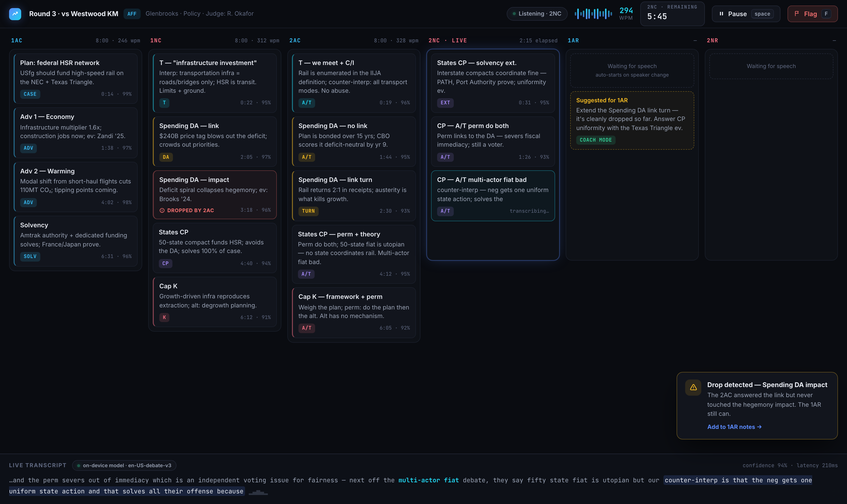Click the DA tag on Spending DA link card

click(166, 157)
